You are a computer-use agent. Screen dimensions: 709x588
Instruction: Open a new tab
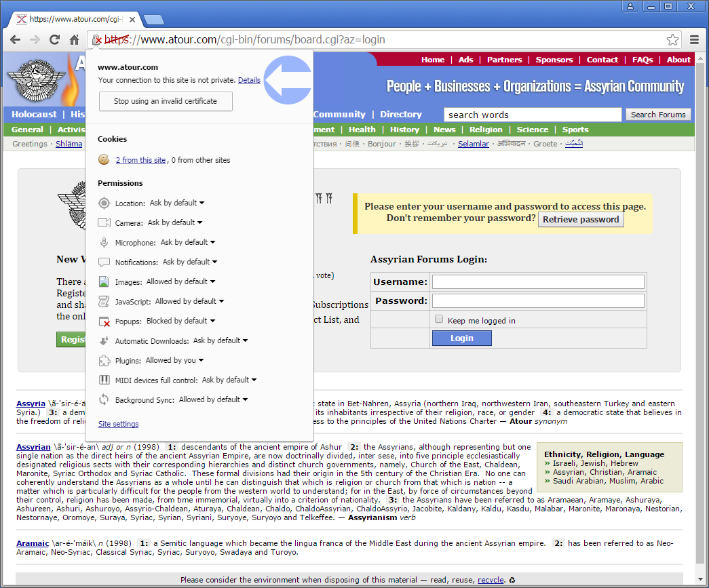pyautogui.click(x=154, y=20)
